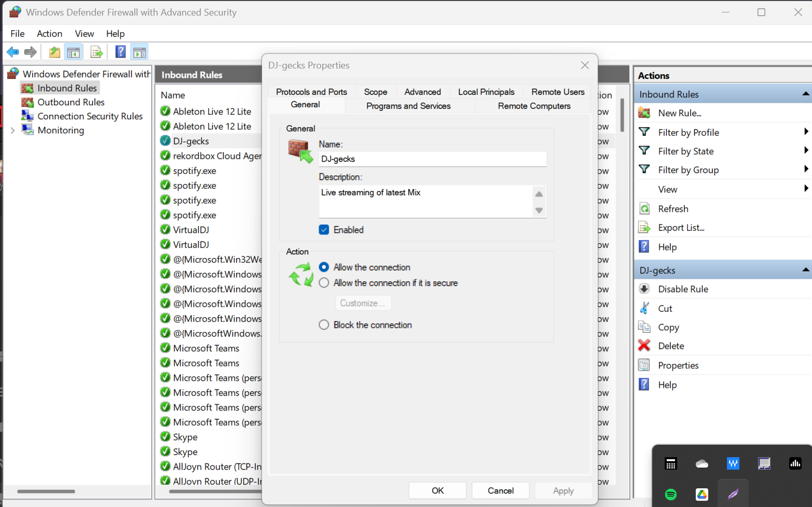Screen dimensions: 812x507
Task: Click into the Name text field
Action: pyautogui.click(x=432, y=159)
